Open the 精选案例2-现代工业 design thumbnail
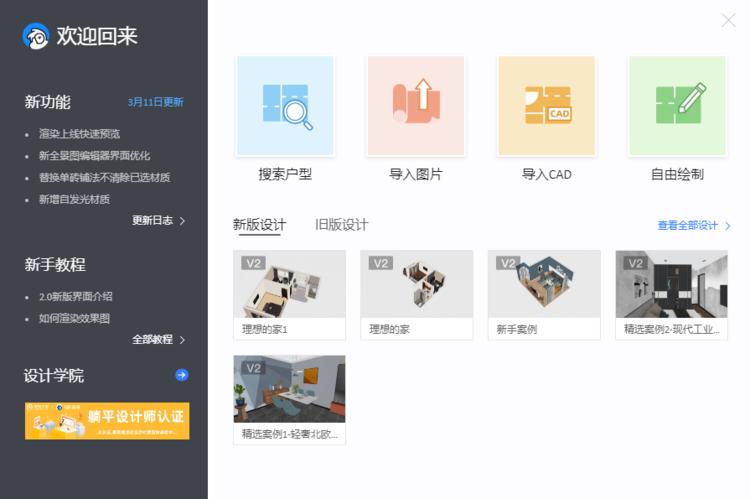This screenshot has height=499, width=750. point(671,285)
